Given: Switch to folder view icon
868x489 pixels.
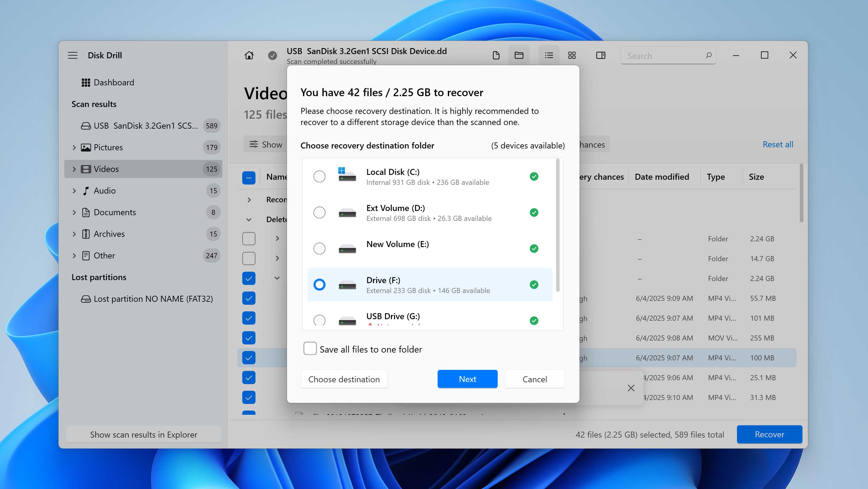Looking at the screenshot, I should pos(518,55).
